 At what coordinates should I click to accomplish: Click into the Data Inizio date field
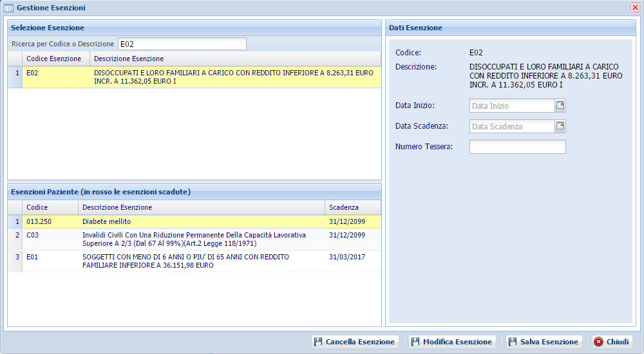pyautogui.click(x=512, y=106)
